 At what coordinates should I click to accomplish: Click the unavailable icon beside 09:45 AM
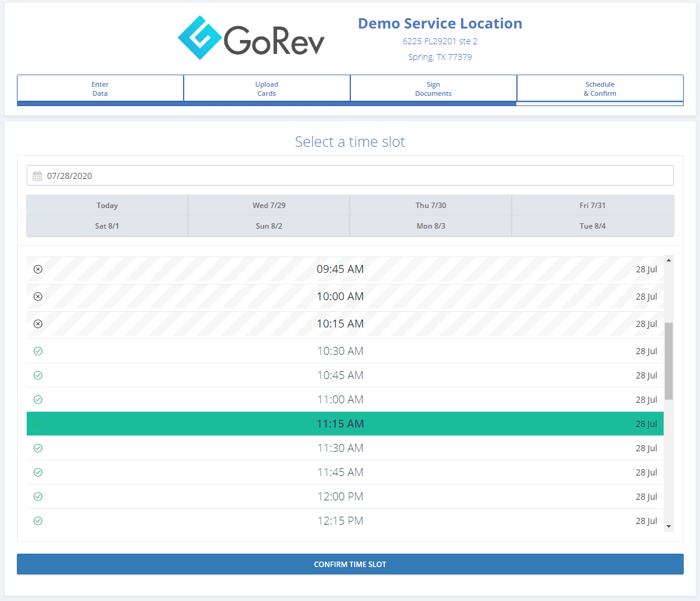point(38,269)
